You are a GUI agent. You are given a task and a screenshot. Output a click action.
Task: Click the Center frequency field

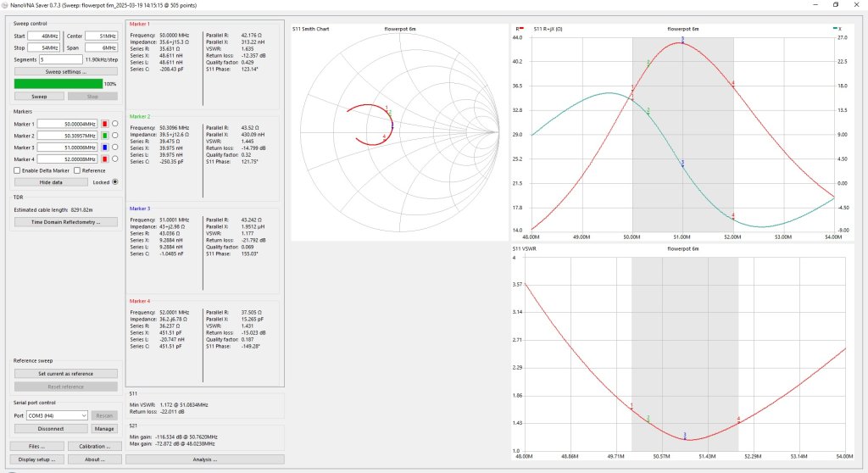tap(102, 36)
